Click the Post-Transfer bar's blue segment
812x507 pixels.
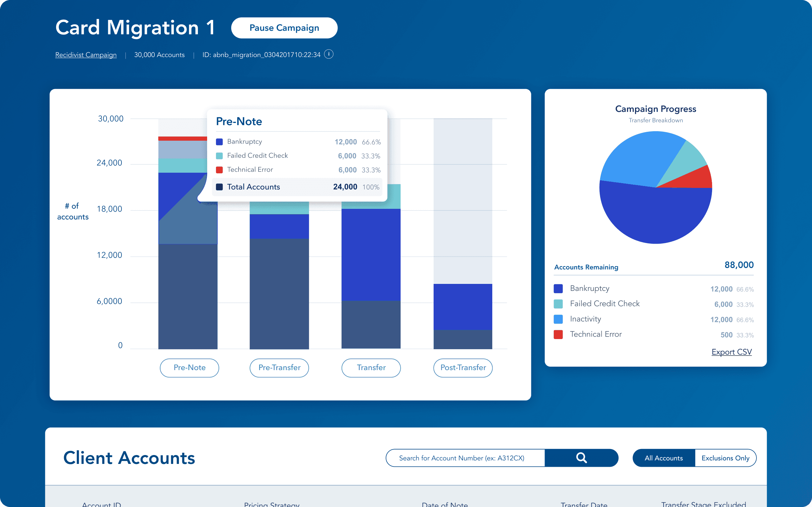tap(463, 307)
